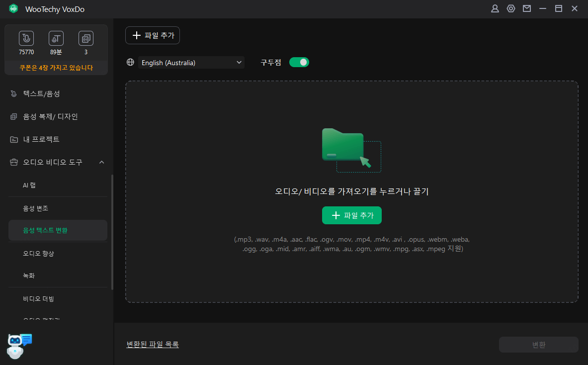588x365 pixels.
Task: Click the globe language icon
Action: click(130, 62)
